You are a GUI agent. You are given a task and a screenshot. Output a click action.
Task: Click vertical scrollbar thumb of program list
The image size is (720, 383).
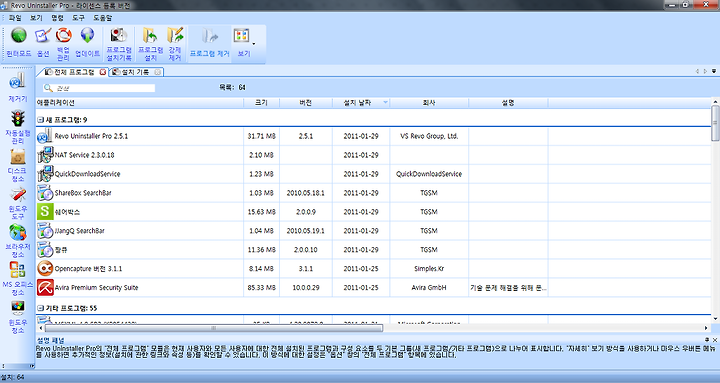click(x=715, y=123)
